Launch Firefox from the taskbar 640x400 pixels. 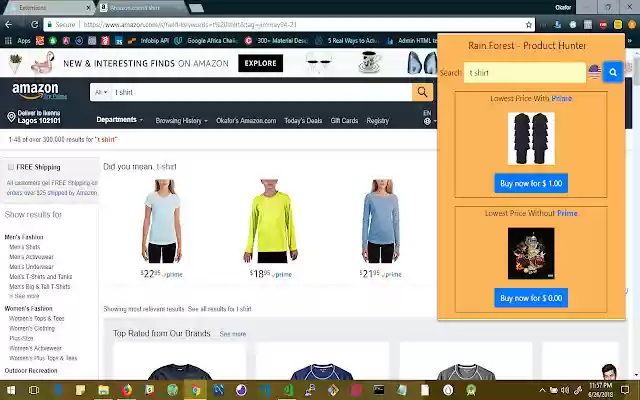pyautogui.click(x=127, y=390)
